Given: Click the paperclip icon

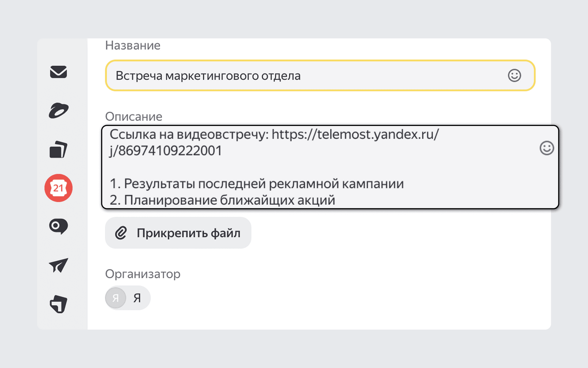Looking at the screenshot, I should (x=121, y=233).
